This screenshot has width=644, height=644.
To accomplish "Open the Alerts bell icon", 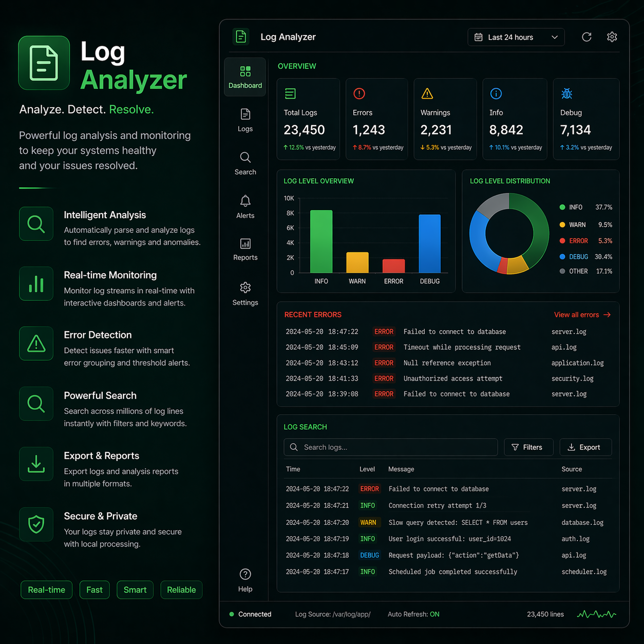I will tap(245, 206).
